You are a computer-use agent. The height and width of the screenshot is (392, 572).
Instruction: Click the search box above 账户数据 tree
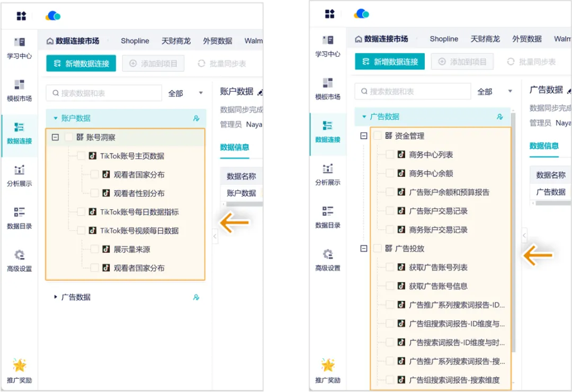(x=104, y=93)
